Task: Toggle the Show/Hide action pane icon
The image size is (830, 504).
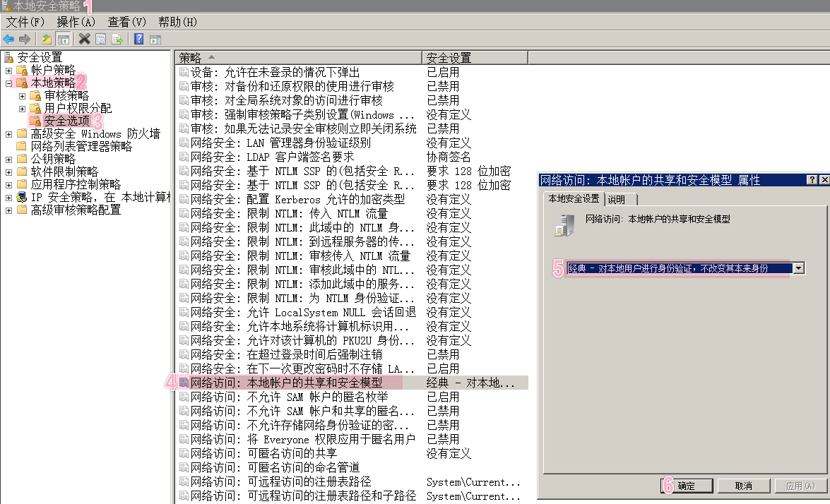Action: (155, 39)
